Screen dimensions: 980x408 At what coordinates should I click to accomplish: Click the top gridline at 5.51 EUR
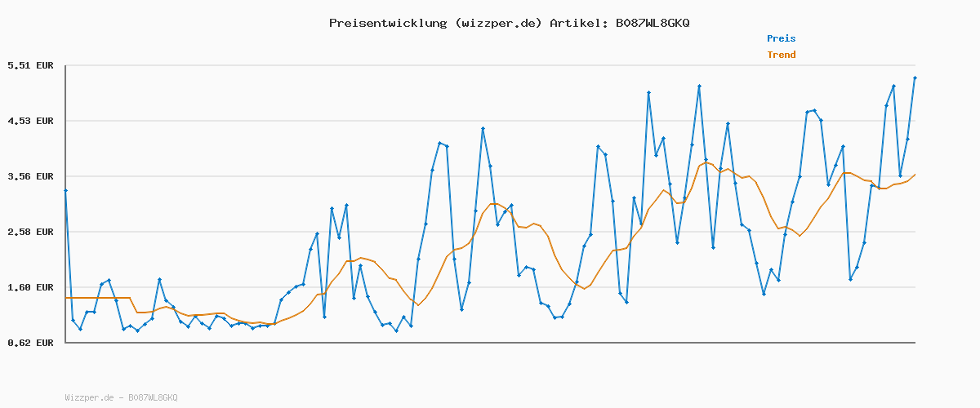(x=490, y=65)
